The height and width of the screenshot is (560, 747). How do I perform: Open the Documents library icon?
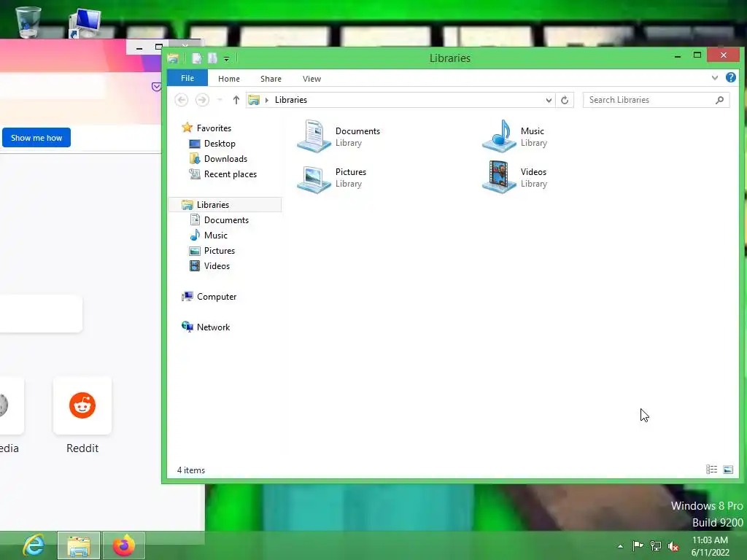point(314,136)
